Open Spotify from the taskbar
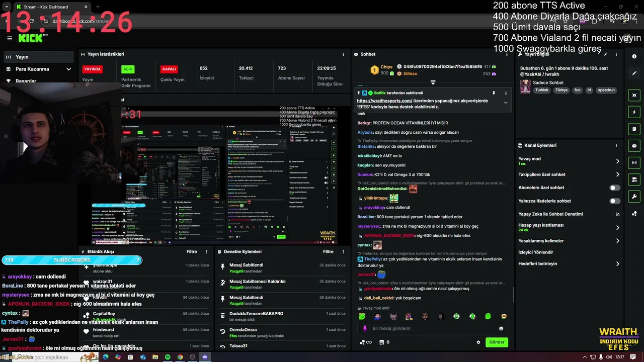The width and height of the screenshot is (644, 362). click(x=168, y=357)
